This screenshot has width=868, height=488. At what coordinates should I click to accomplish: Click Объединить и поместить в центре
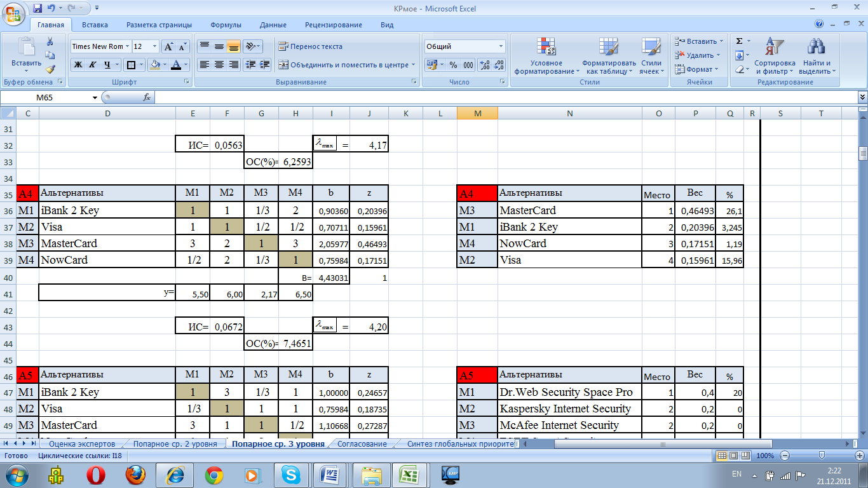click(x=346, y=65)
